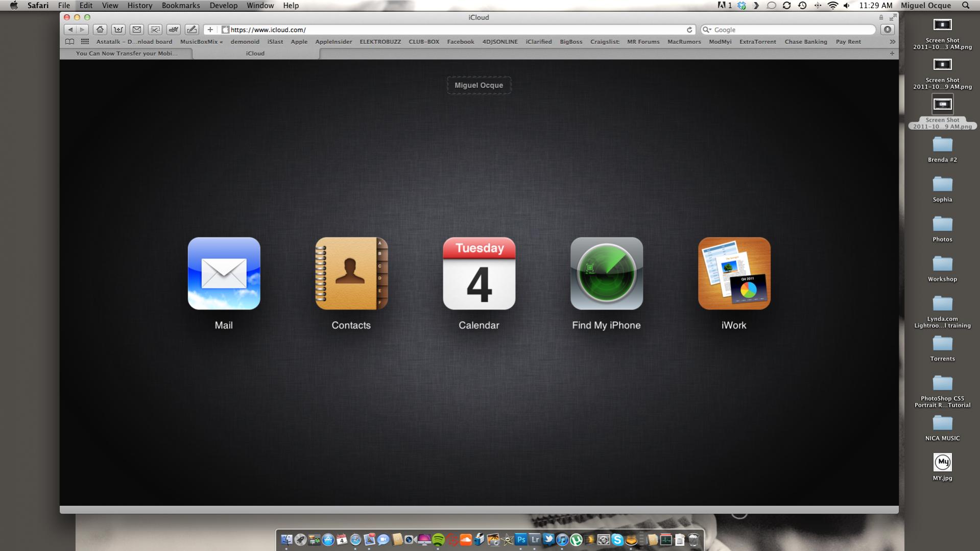The image size is (980, 551).
Task: Select the iCloud tab
Action: click(x=255, y=53)
